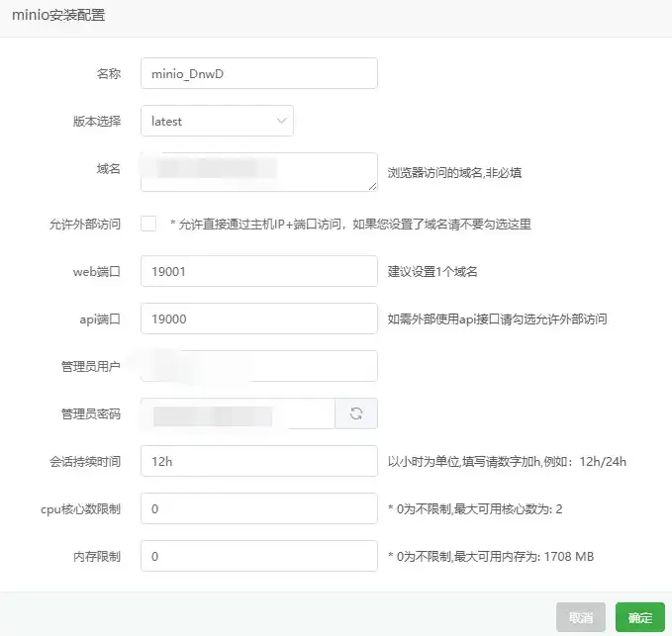Grab the resize handle of 域名 textarea
672x636 pixels.
(x=372, y=186)
